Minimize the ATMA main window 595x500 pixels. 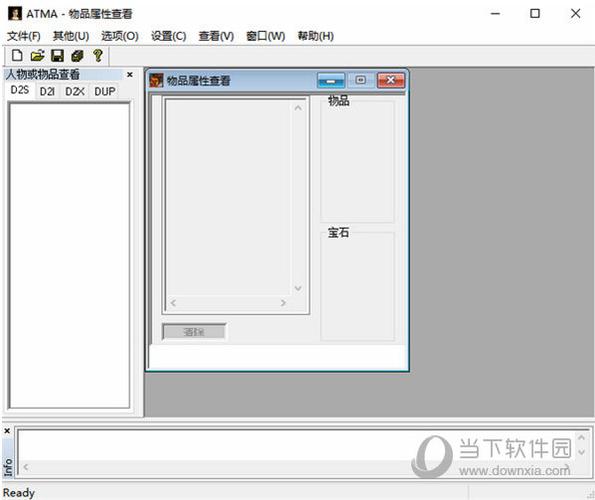click(495, 14)
